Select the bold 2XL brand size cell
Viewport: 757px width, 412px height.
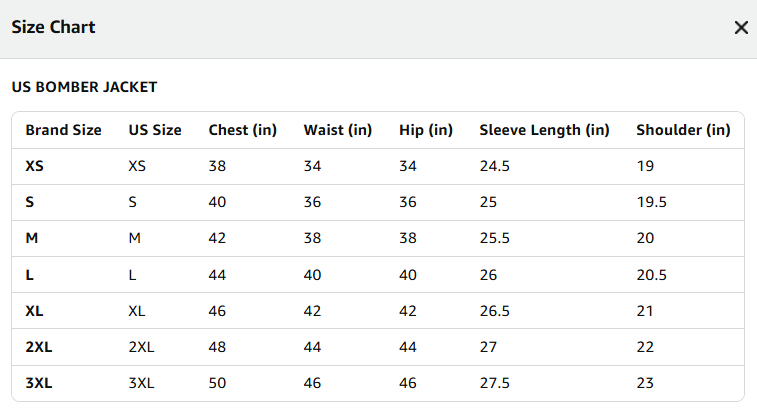(39, 347)
